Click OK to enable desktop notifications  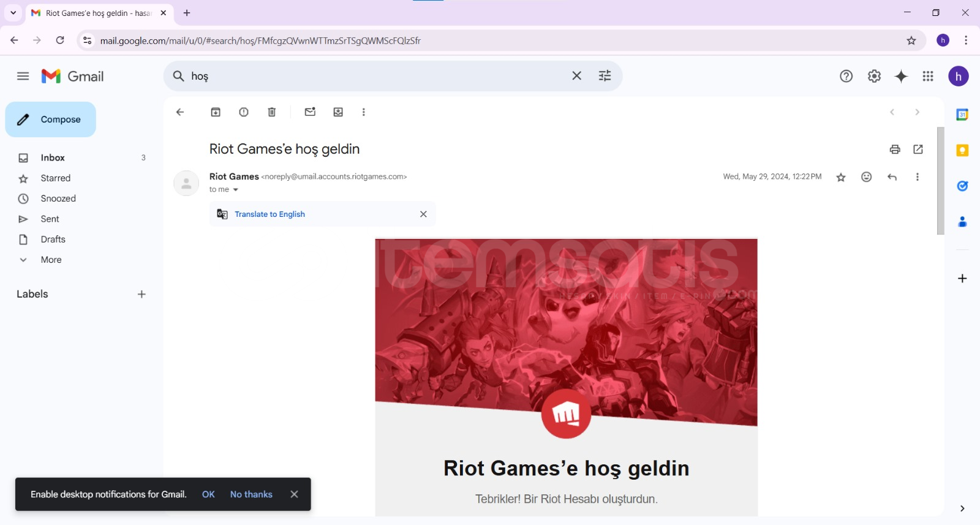[208, 494]
